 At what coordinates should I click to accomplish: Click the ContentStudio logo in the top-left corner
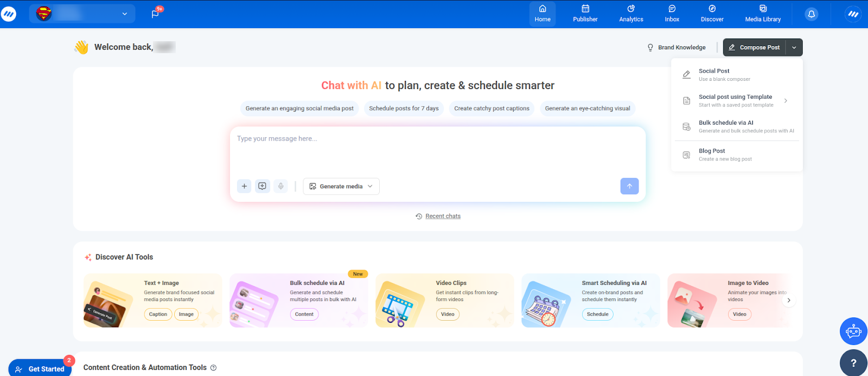[x=9, y=14]
